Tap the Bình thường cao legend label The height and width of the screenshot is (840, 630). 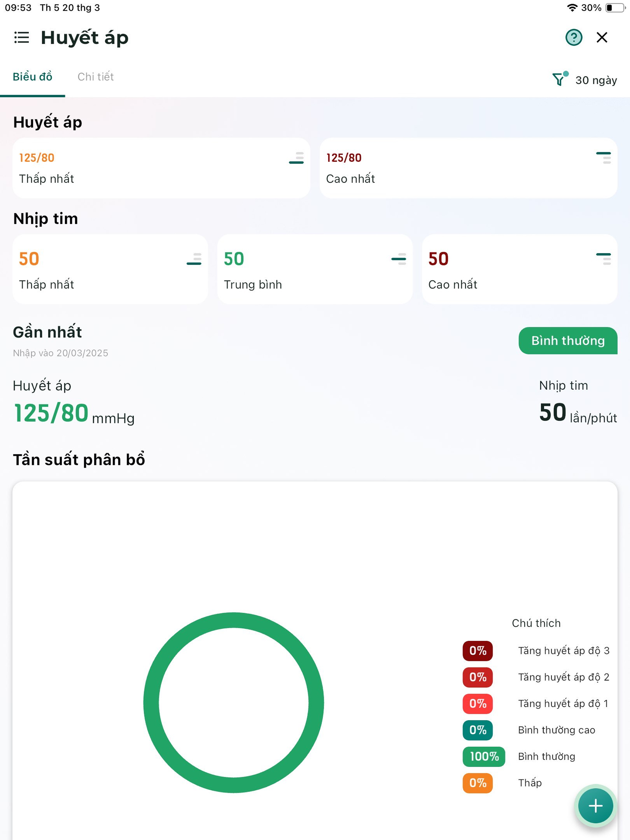[x=557, y=730]
